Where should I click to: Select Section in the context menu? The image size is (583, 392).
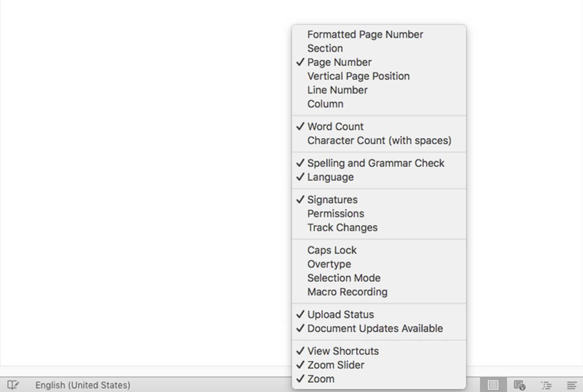[x=325, y=48]
